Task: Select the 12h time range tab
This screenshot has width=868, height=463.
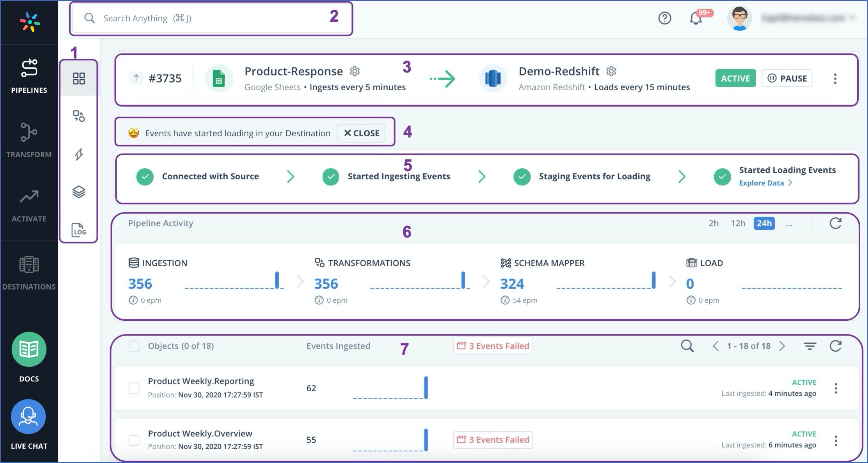Action: click(738, 223)
